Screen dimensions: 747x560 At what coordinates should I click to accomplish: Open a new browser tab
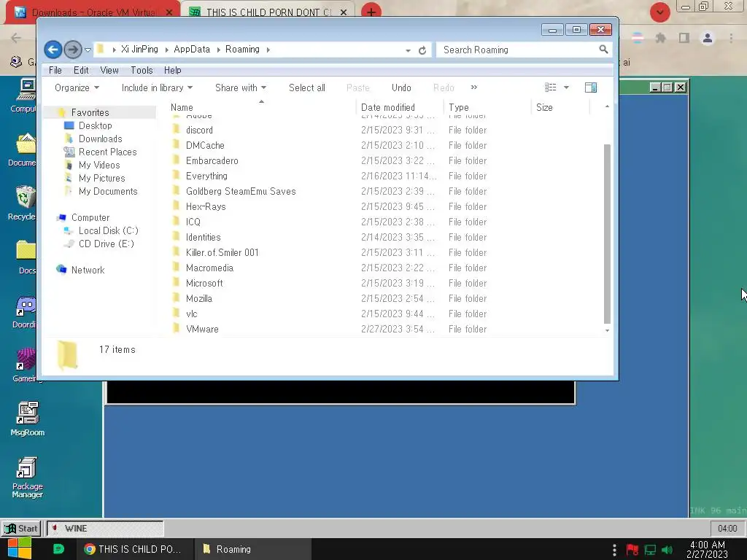(x=371, y=12)
